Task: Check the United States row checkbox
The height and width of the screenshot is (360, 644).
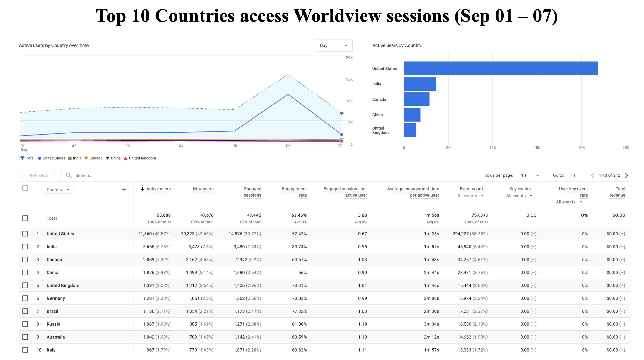Action: [x=25, y=234]
